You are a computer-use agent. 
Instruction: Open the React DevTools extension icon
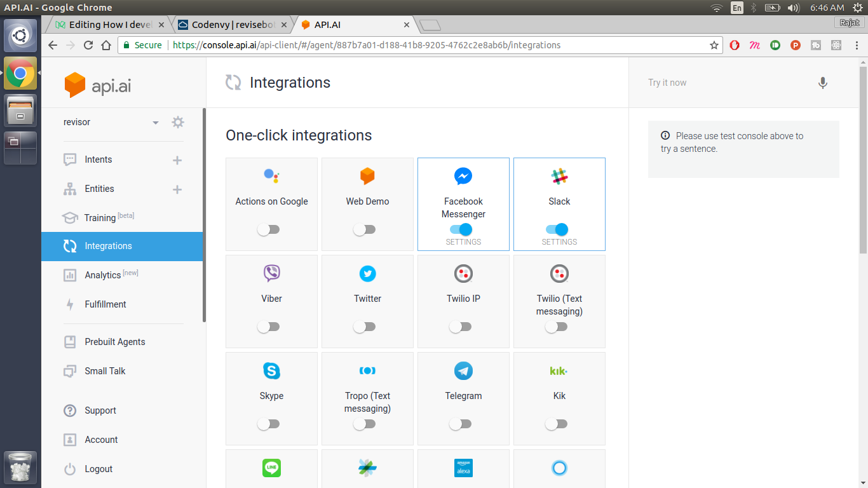coord(836,45)
